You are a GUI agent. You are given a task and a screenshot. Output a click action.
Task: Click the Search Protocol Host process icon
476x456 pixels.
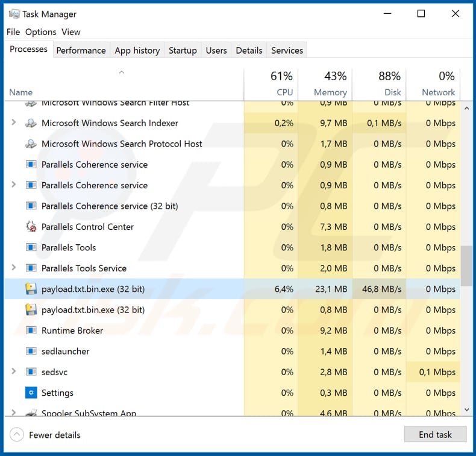[x=31, y=144]
